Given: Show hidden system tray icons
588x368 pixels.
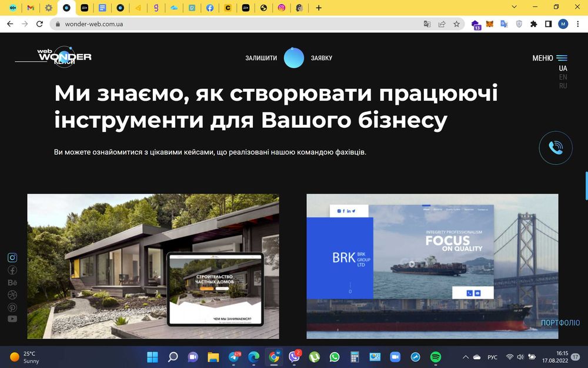Looking at the screenshot, I should pos(465,357).
